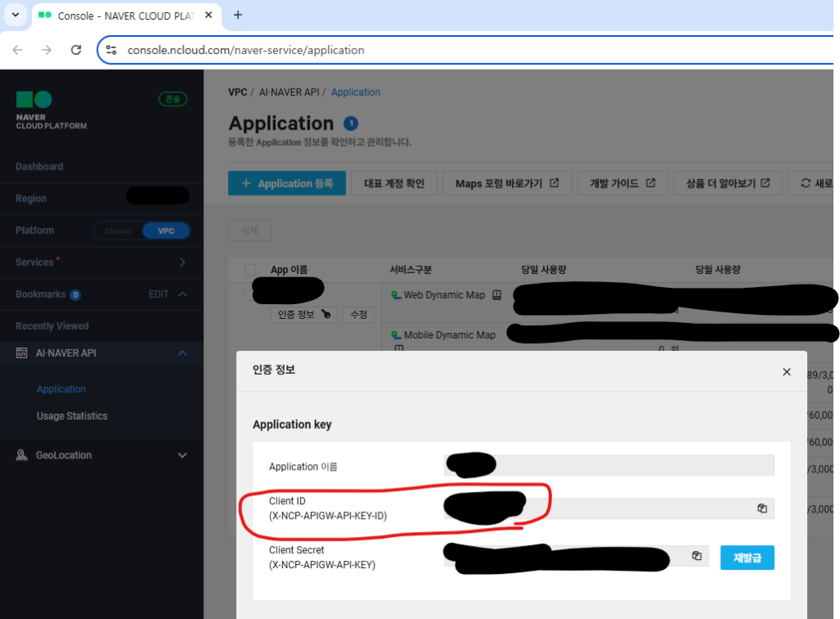Image resolution: width=840 pixels, height=619 pixels.
Task: Click VPC in the breadcrumb
Action: coord(237,92)
